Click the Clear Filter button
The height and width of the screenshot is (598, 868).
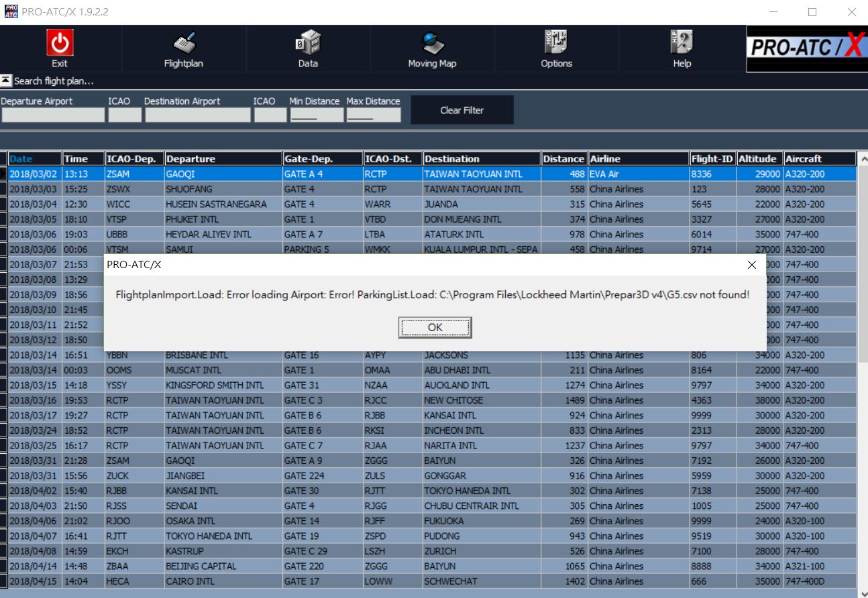(x=462, y=110)
